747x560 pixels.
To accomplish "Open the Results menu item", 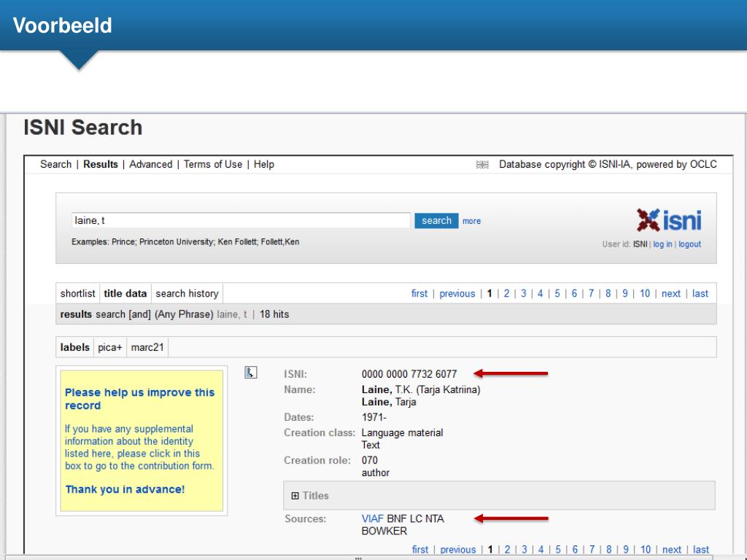I will 101,164.
